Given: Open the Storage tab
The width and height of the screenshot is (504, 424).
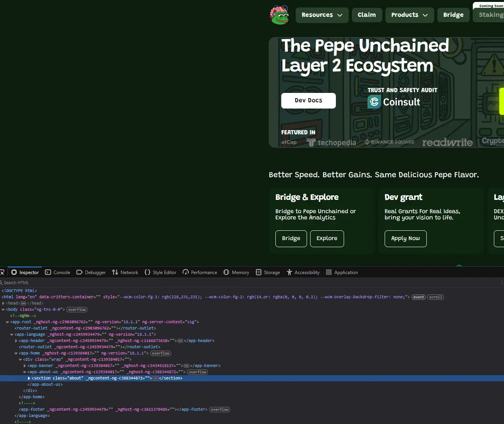Looking at the screenshot, I should (x=268, y=273).
